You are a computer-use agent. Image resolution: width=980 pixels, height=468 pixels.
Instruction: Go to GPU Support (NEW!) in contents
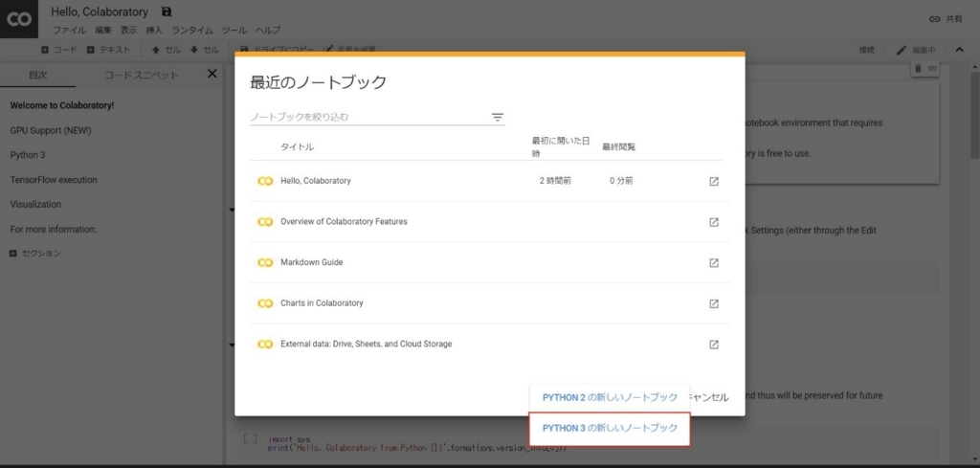[51, 130]
